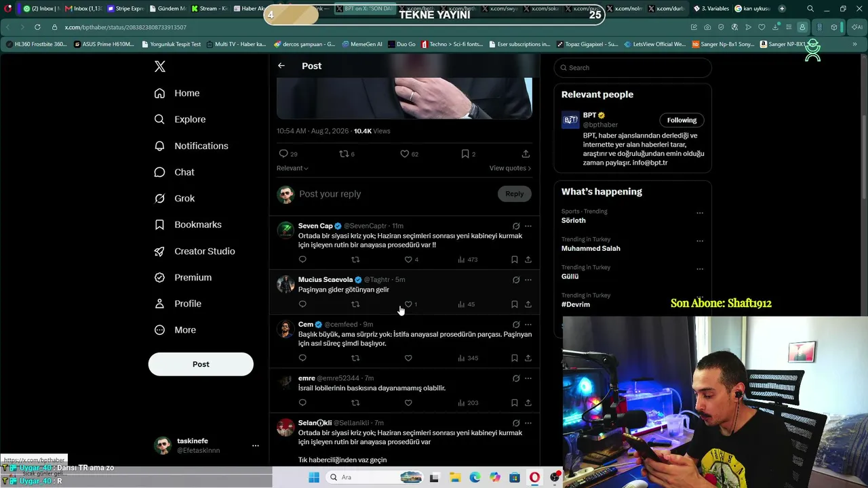The height and width of the screenshot is (488, 868).
Task: Open File Explorer from the taskbar
Action: [x=455, y=477]
